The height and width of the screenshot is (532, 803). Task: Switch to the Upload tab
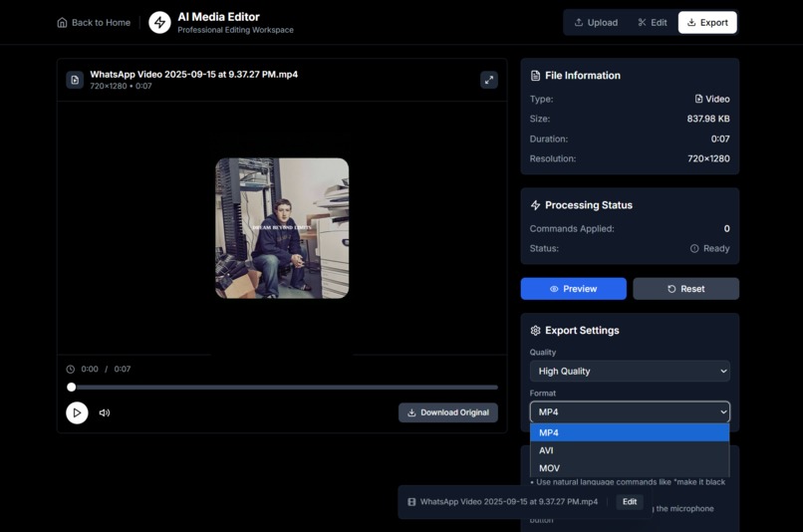tap(596, 23)
